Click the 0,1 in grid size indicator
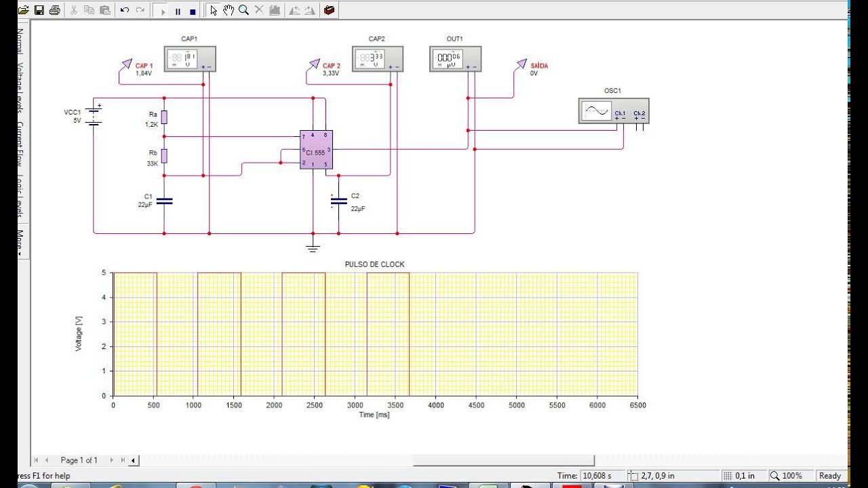 point(745,476)
